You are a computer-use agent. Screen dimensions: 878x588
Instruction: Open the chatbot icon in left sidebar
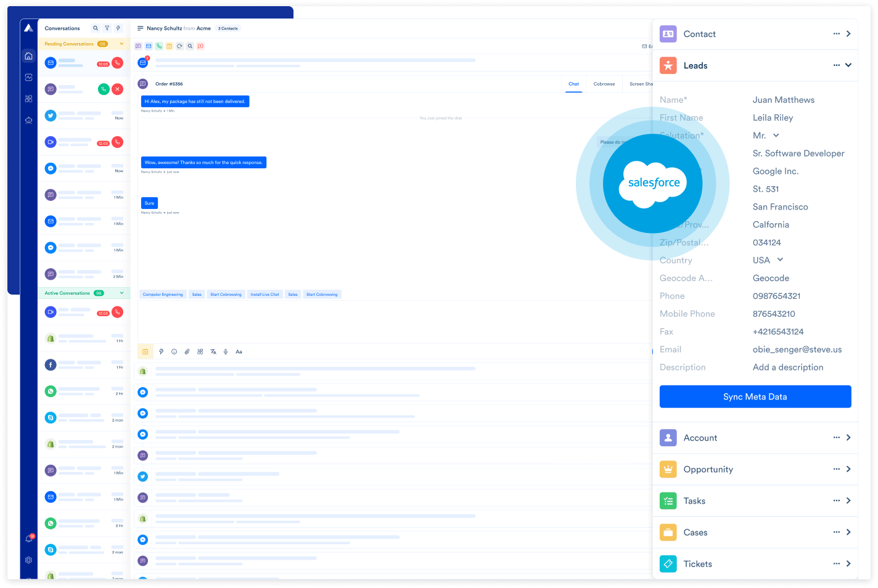click(28, 120)
